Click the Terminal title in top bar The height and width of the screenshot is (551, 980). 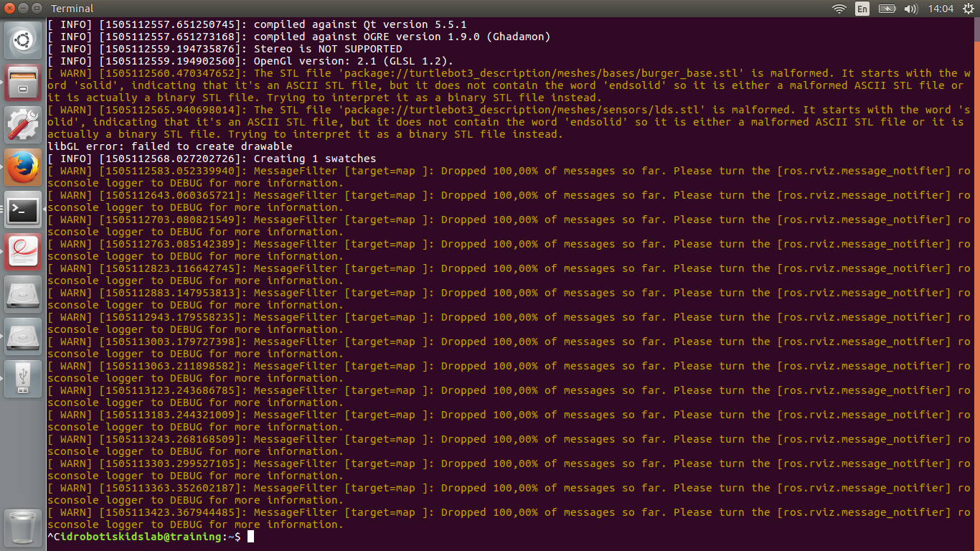coord(72,9)
